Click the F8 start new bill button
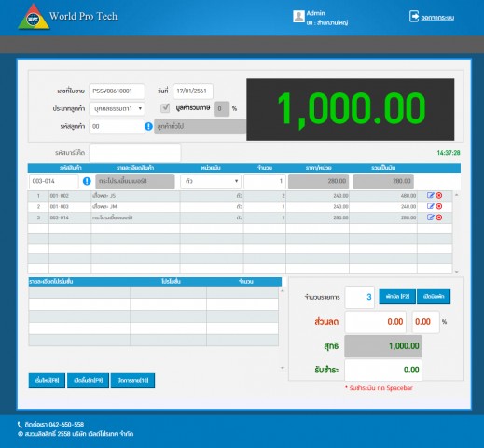484x448 pixels. (47, 381)
